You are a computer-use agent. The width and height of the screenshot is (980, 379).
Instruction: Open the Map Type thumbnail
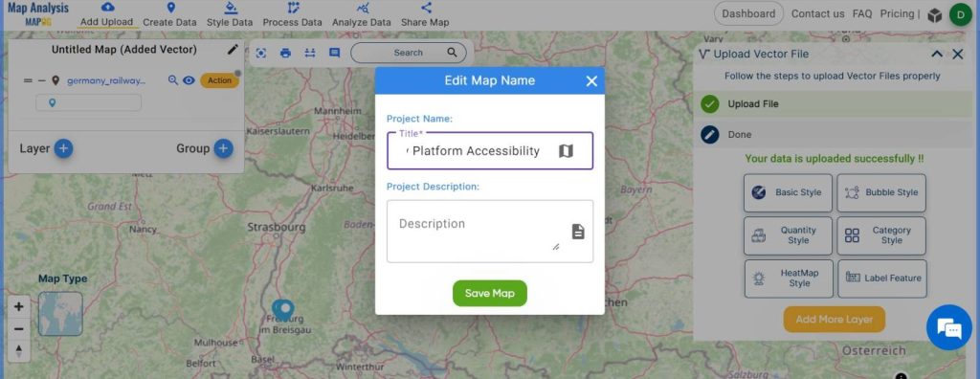60,314
